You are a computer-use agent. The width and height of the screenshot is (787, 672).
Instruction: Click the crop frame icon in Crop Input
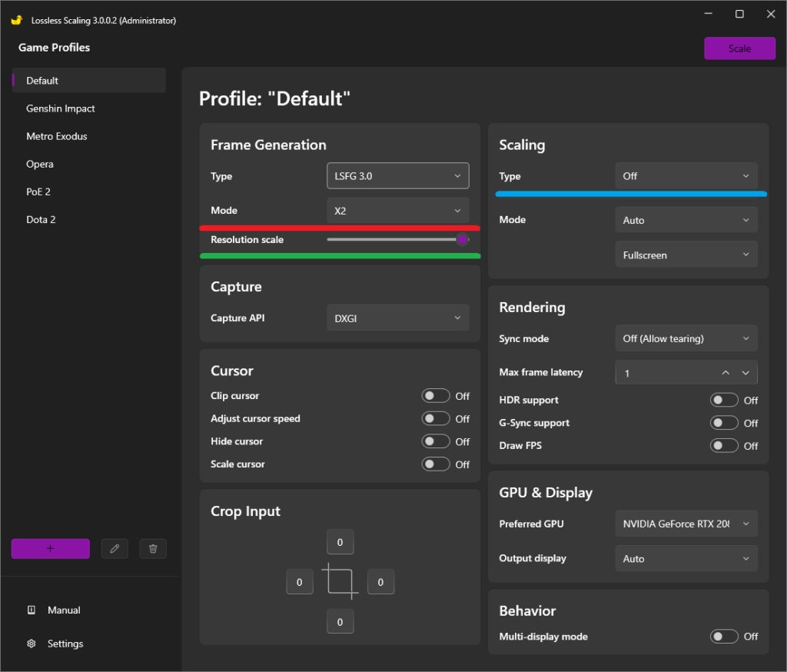point(340,581)
